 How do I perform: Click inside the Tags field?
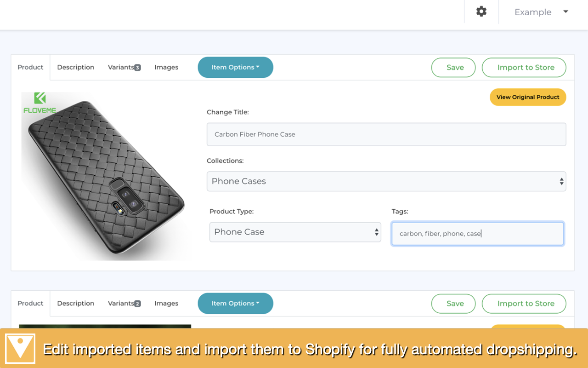[x=477, y=233]
